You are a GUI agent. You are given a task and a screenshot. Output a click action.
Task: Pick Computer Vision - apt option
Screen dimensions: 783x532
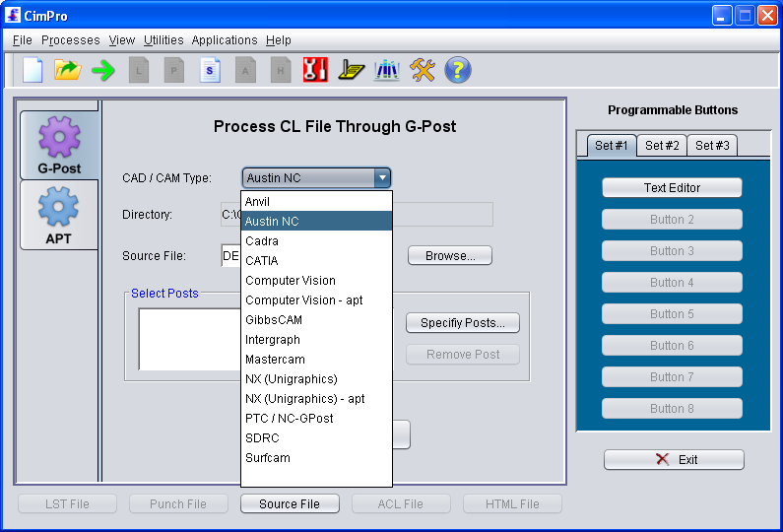[x=316, y=299]
